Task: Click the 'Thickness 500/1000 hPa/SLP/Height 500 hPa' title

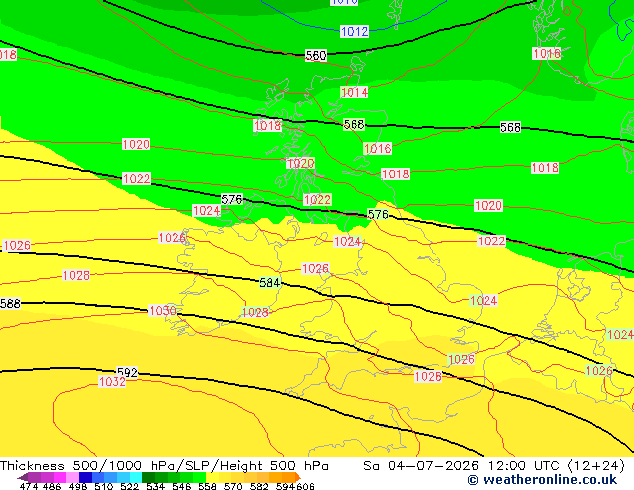Action: click(x=164, y=466)
